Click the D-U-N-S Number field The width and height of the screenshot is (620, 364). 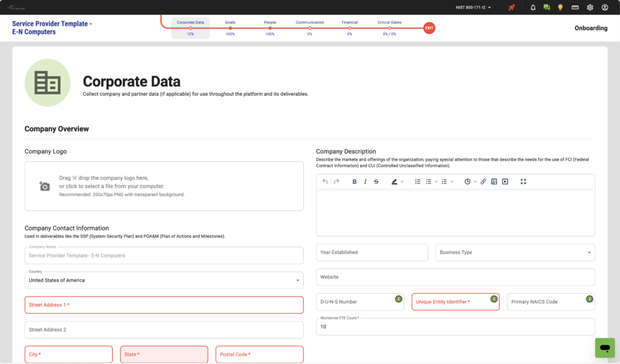pos(360,301)
